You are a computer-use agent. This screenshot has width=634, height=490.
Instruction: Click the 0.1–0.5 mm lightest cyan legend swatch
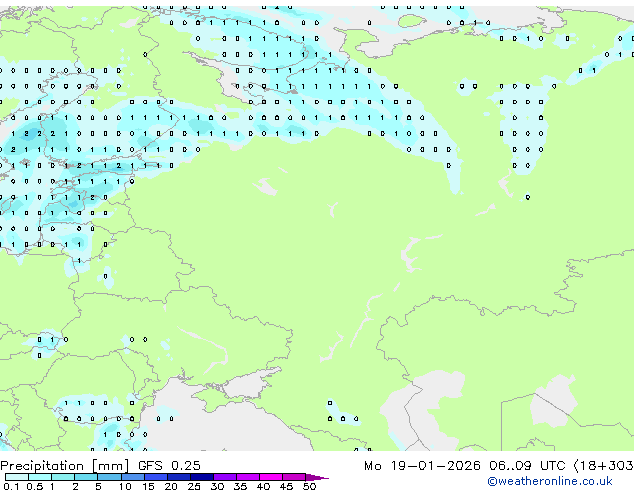click(x=17, y=477)
